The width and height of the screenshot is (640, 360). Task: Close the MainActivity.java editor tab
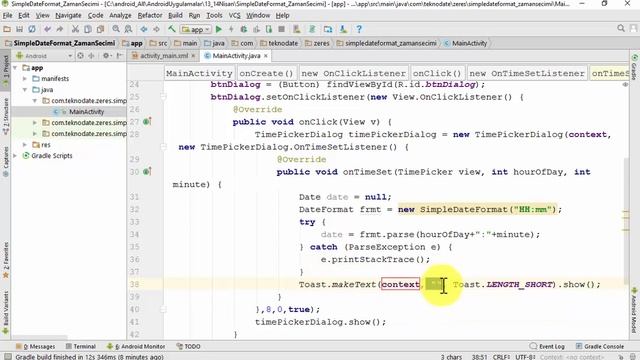[x=266, y=56]
